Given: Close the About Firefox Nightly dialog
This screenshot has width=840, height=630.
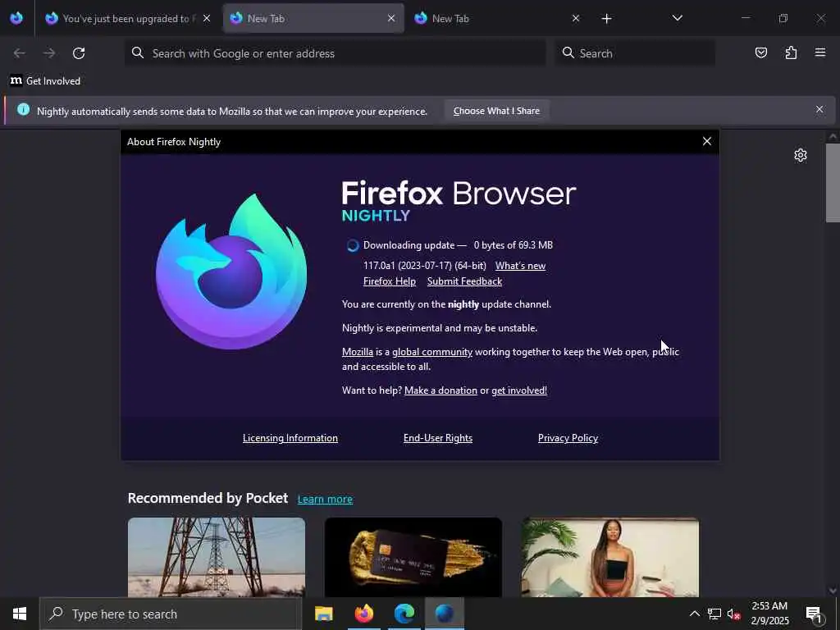Looking at the screenshot, I should (706, 141).
